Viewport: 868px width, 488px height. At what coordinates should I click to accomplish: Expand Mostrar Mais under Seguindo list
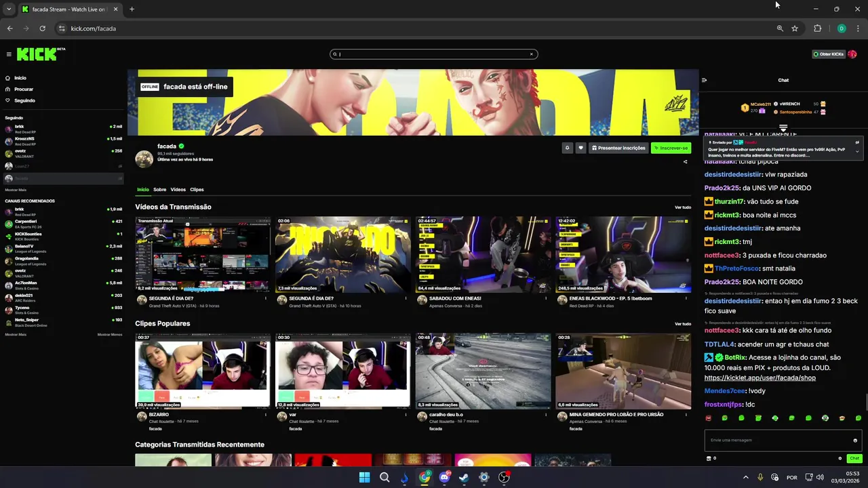click(x=16, y=190)
